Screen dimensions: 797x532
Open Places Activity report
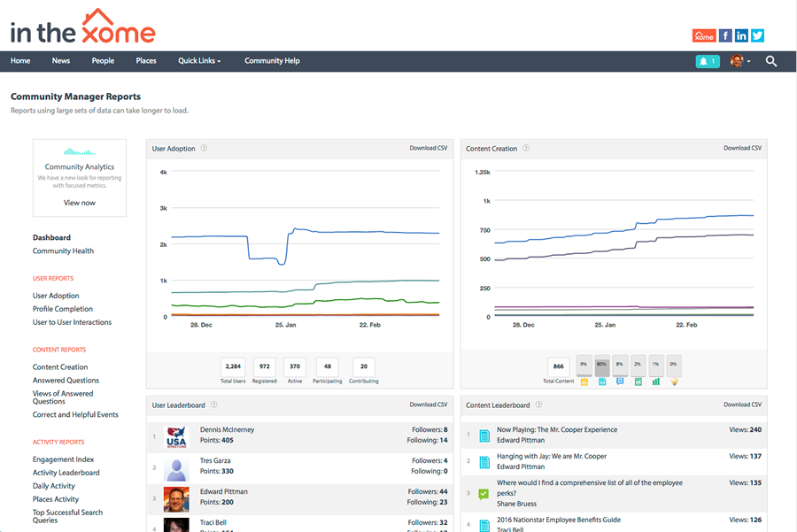(56, 499)
